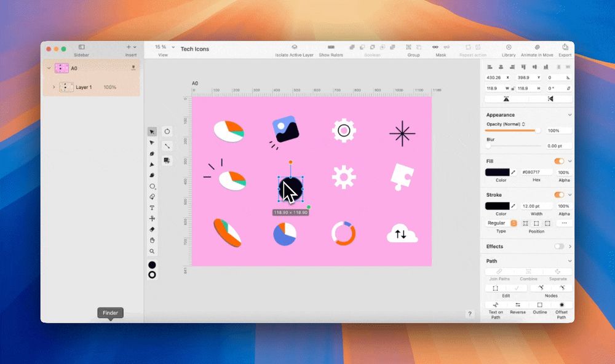Select the Selection arrow tool
Viewport: 615px width, 364px height.
[x=152, y=132]
